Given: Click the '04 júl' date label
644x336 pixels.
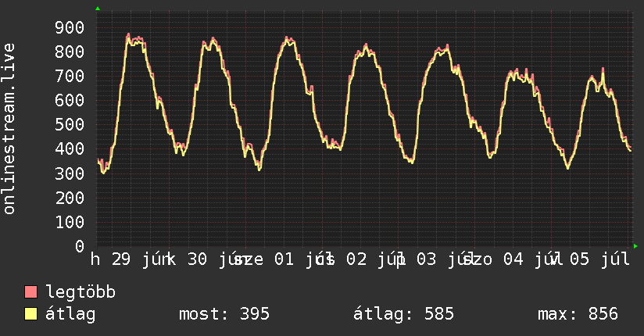Looking at the screenshot, I should coord(532,259).
